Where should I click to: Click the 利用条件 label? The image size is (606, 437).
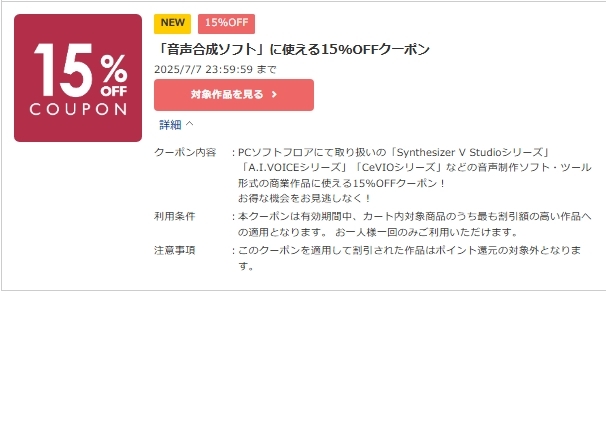pos(175,216)
